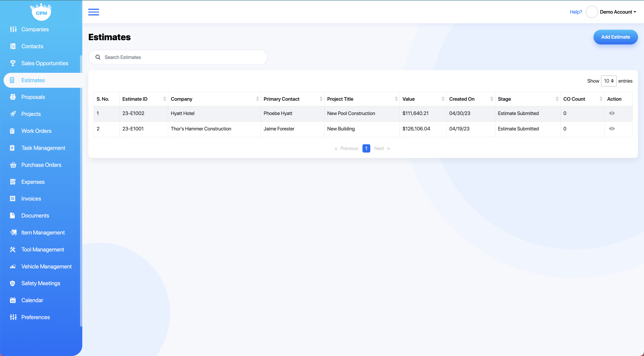Click pagination page 1 button
This screenshot has height=356, width=644.
(366, 148)
